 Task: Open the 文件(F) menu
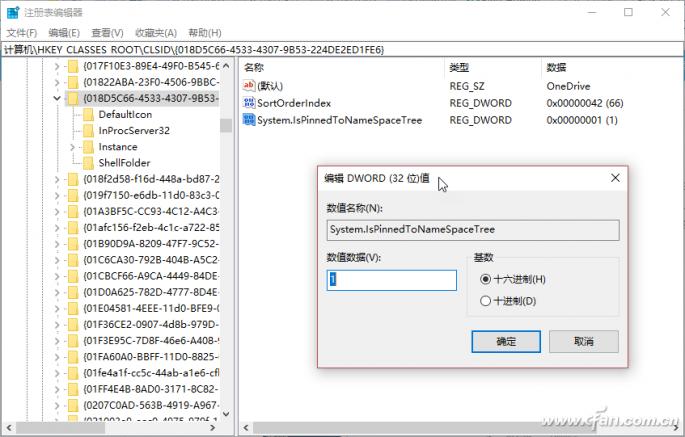coord(21,33)
